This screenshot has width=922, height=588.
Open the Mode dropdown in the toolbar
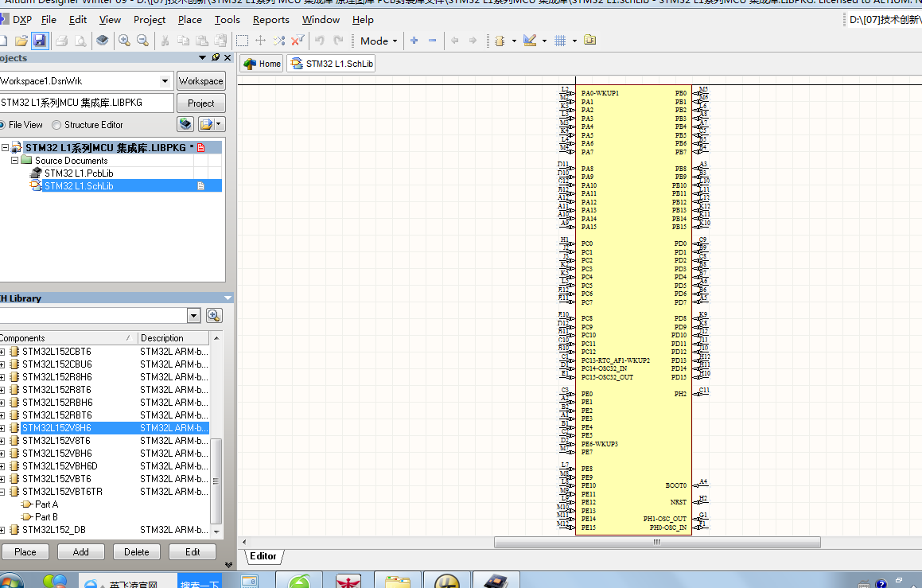pyautogui.click(x=379, y=41)
